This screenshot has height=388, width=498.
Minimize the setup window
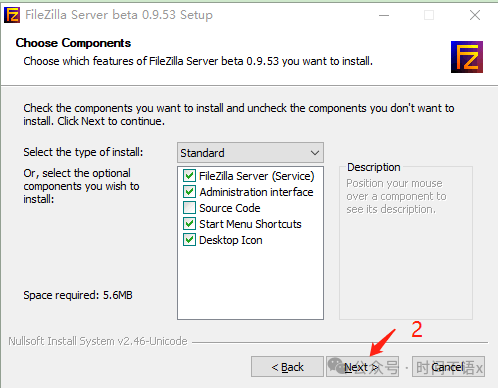(384, 15)
